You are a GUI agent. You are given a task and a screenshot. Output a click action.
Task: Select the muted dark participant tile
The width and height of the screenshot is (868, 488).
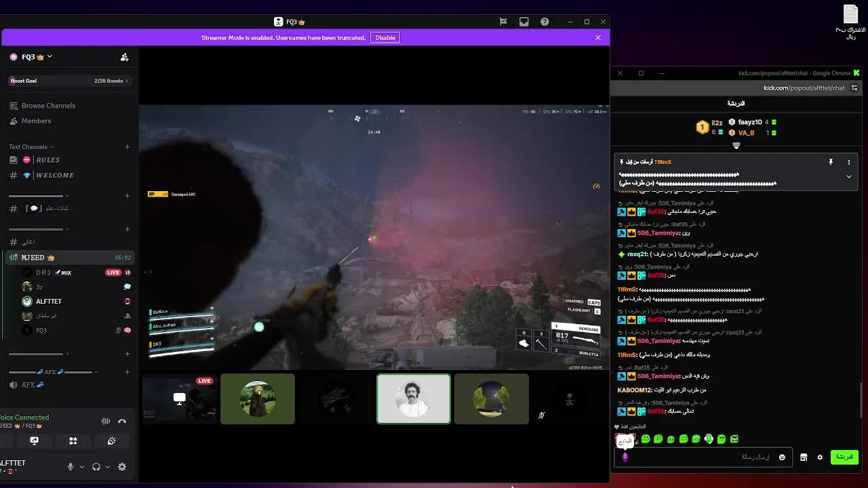click(570, 399)
